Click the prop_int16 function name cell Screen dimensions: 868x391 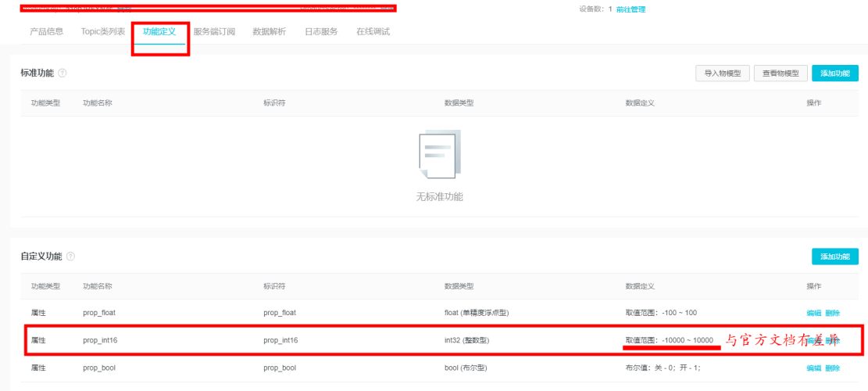pos(100,340)
